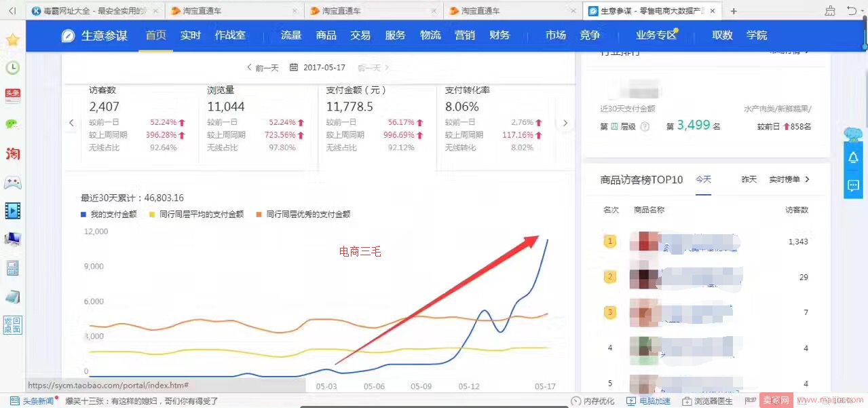Screen dimensions: 868x408
Task: Click the 内存优化 status bar item
Action: 593,401
